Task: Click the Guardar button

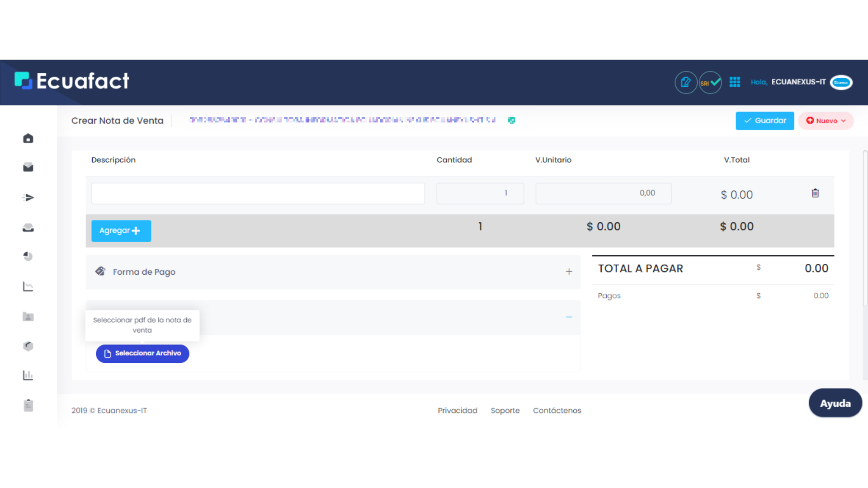Action: pos(764,121)
